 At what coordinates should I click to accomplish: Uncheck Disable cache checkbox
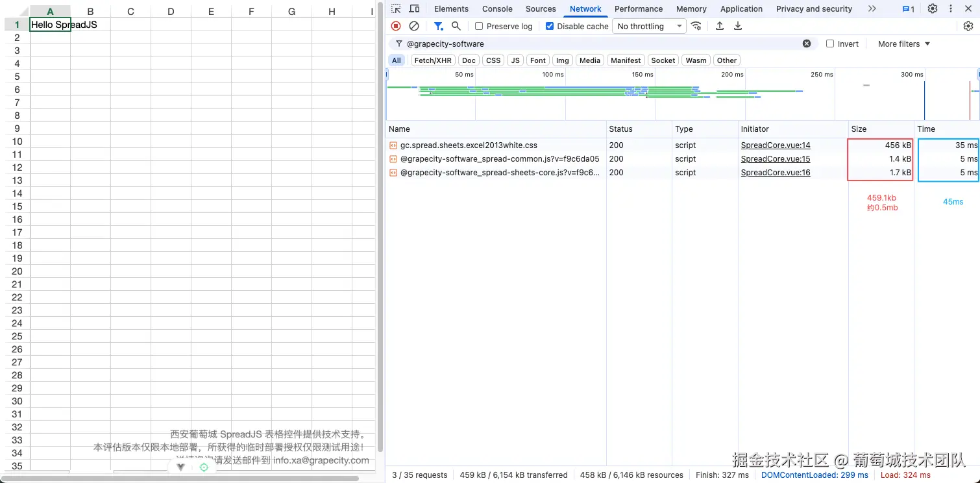click(550, 27)
